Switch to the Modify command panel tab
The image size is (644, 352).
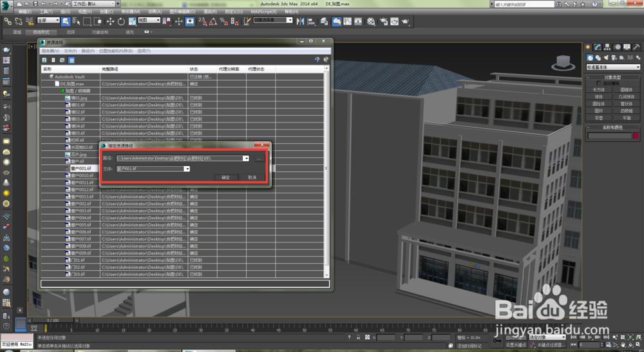tap(598, 47)
